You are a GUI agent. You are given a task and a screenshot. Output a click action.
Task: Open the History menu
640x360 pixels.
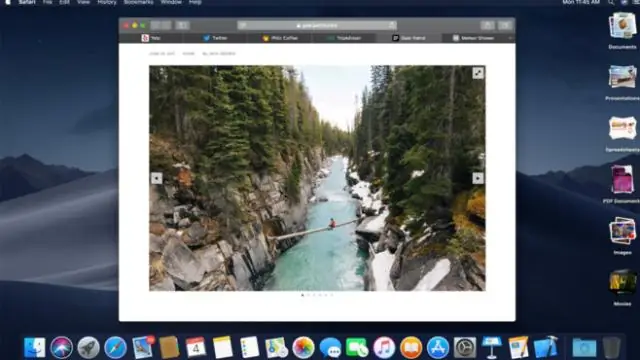click(x=107, y=2)
